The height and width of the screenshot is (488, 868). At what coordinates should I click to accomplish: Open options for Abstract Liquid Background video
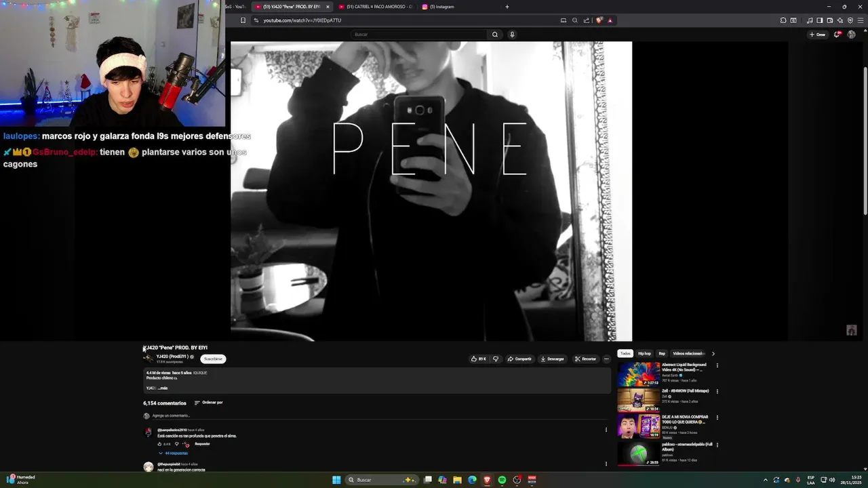[x=717, y=365]
